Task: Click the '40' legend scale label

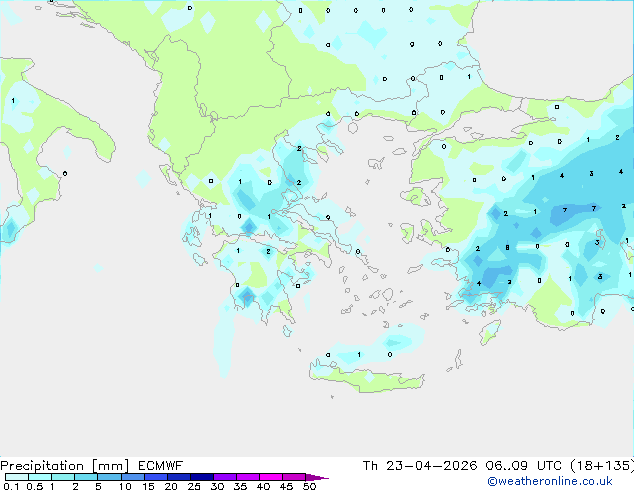Action: coord(263,486)
